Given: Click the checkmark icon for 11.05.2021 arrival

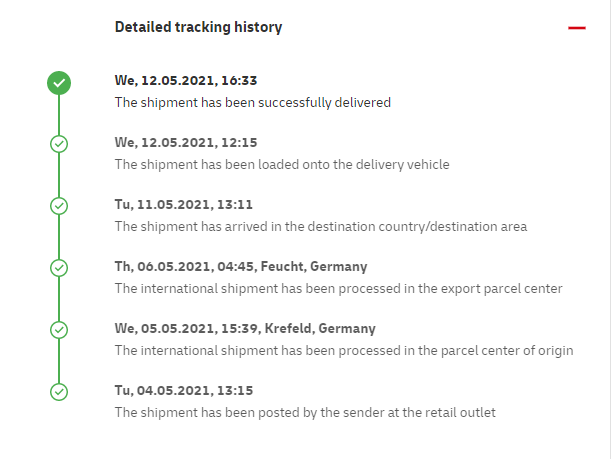Looking at the screenshot, I should click(x=59, y=206).
